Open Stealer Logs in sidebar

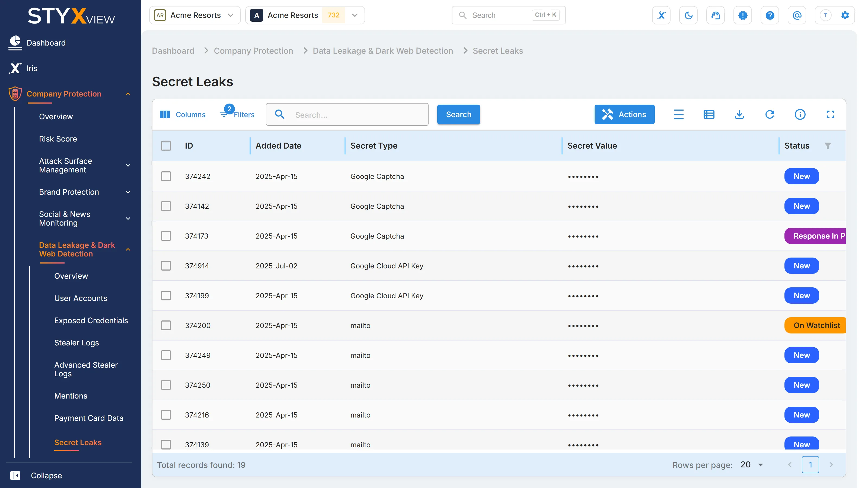point(76,342)
